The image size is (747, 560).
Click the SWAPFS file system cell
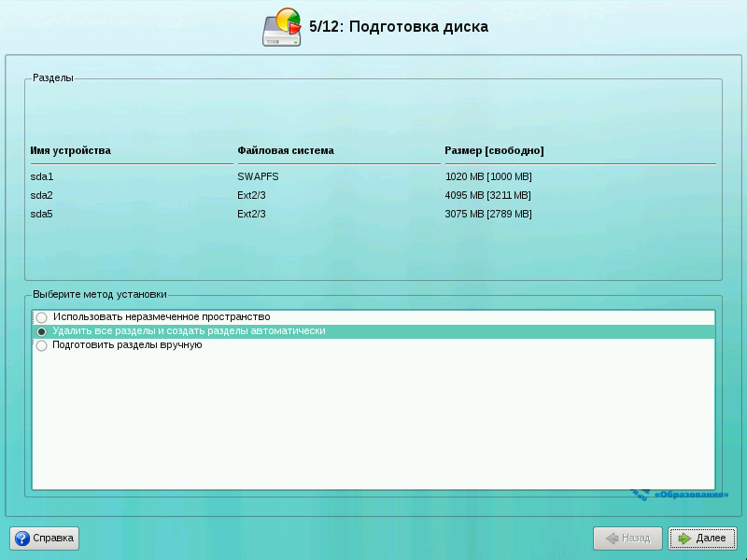click(257, 176)
